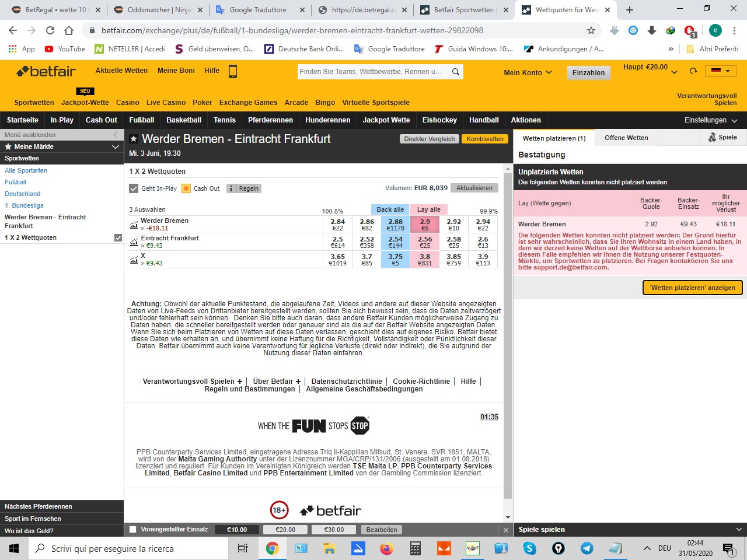Screen dimensions: 747x560
Task: Switch to the Wetten platzieren (1) tab
Action: click(x=554, y=138)
